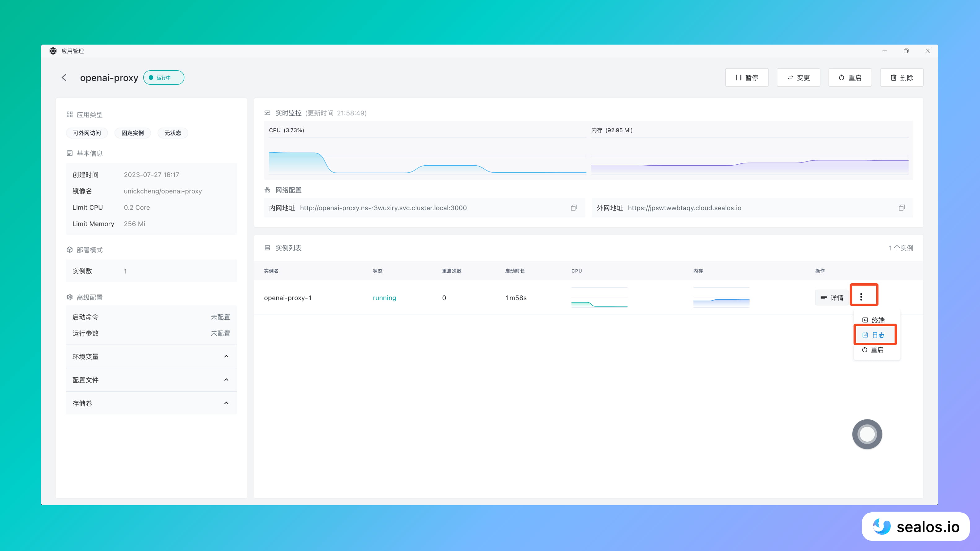Click the running status text
This screenshot has width=980, height=551.
(384, 298)
